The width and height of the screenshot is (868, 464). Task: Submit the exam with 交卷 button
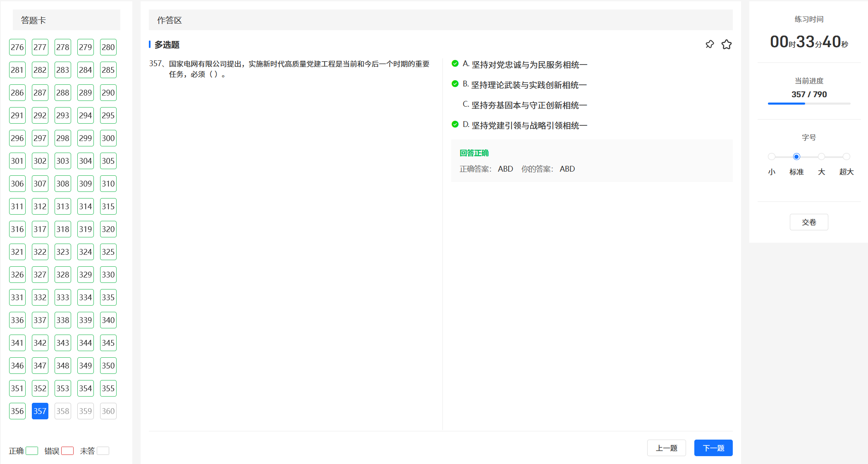point(809,222)
